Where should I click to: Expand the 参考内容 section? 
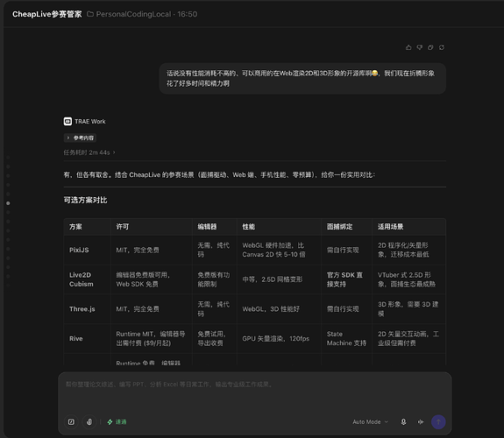pos(80,138)
